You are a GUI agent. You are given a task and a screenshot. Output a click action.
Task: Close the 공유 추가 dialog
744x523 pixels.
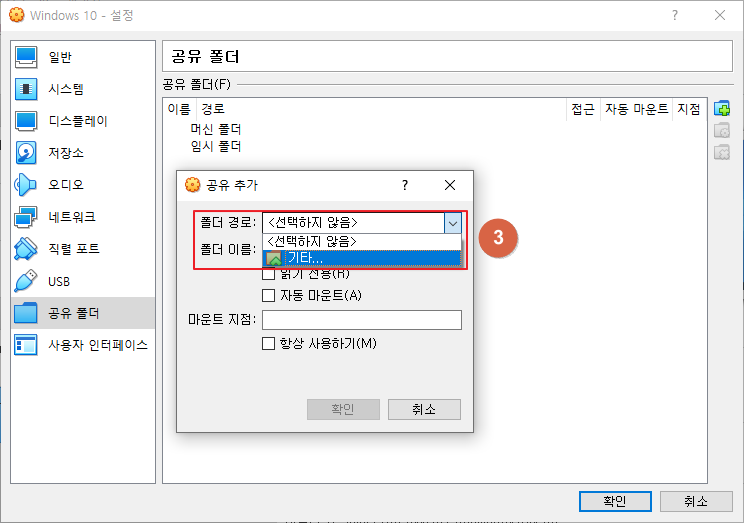(x=450, y=185)
